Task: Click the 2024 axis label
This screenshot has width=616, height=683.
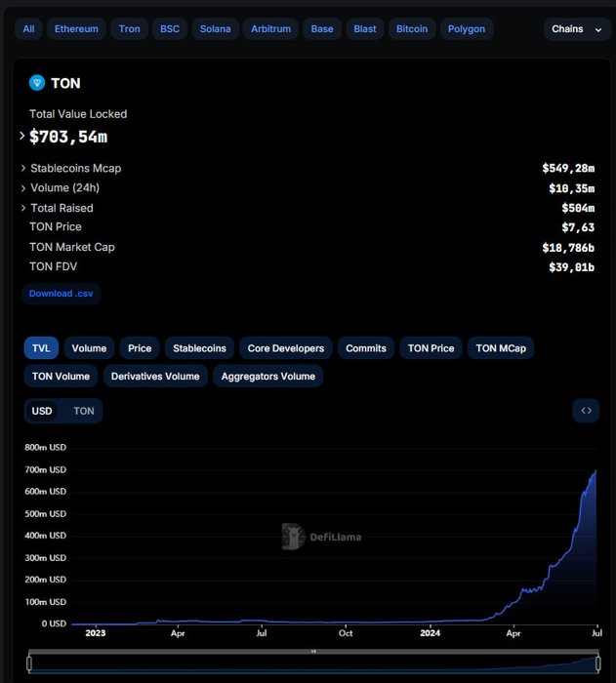Action: click(x=430, y=633)
